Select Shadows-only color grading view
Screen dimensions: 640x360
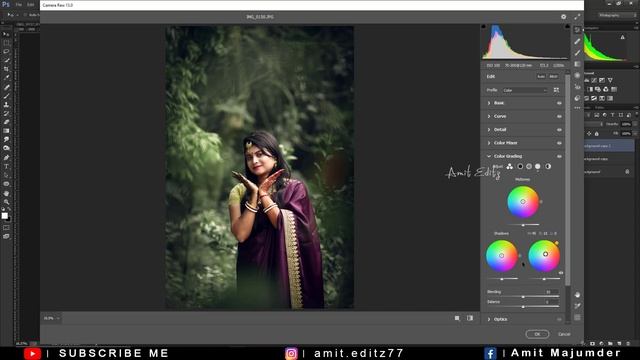[520, 166]
